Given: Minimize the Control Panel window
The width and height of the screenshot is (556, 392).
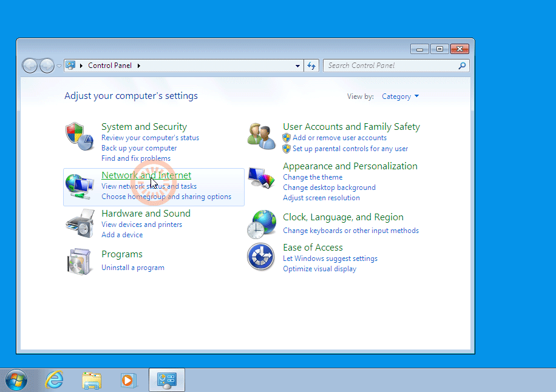Looking at the screenshot, I should point(419,49).
